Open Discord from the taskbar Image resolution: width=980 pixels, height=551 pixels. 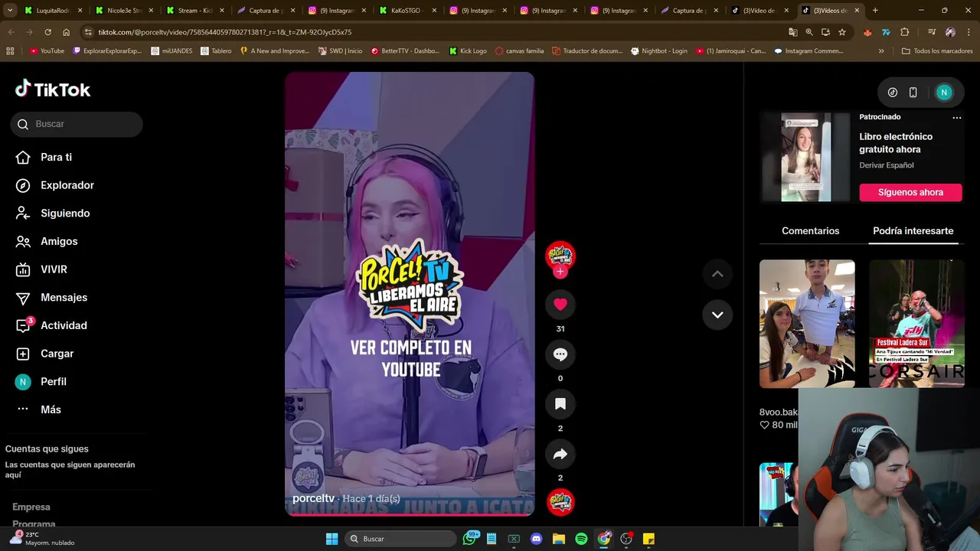pos(536,539)
